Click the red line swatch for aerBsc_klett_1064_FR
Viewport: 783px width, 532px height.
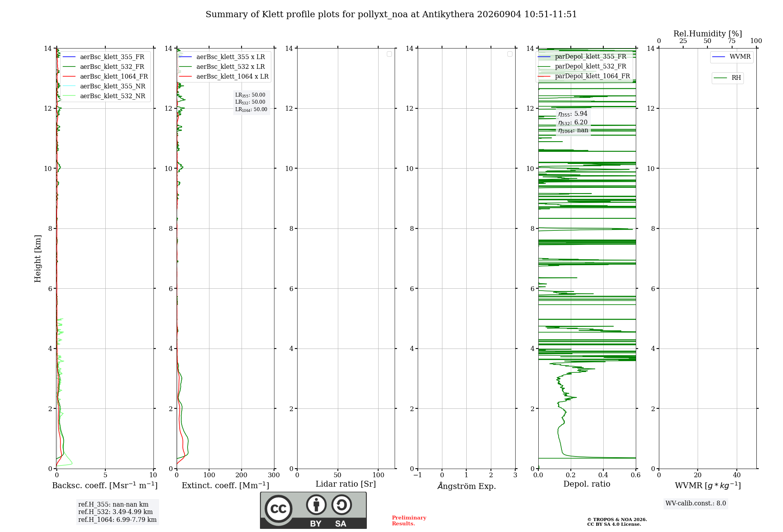[69, 77]
